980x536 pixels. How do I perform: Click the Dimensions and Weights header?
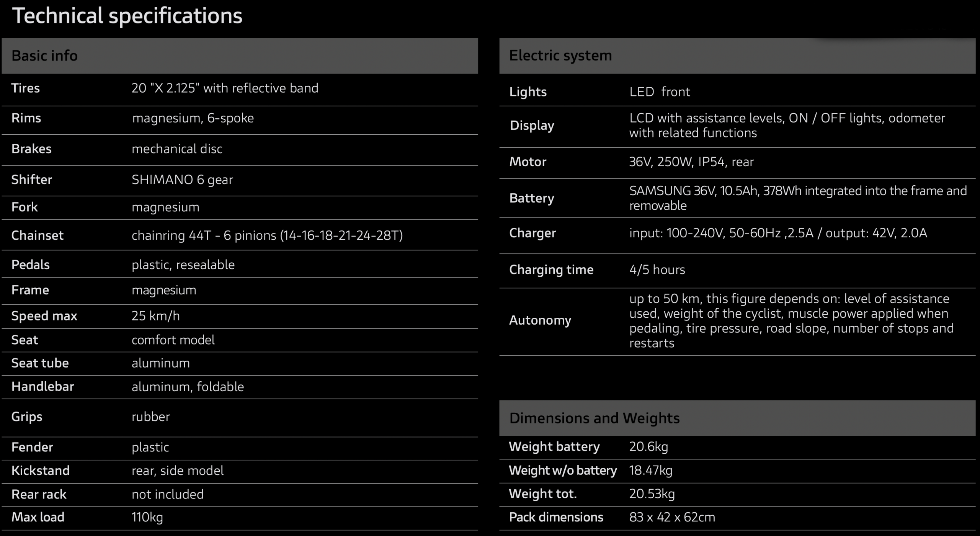coord(594,418)
